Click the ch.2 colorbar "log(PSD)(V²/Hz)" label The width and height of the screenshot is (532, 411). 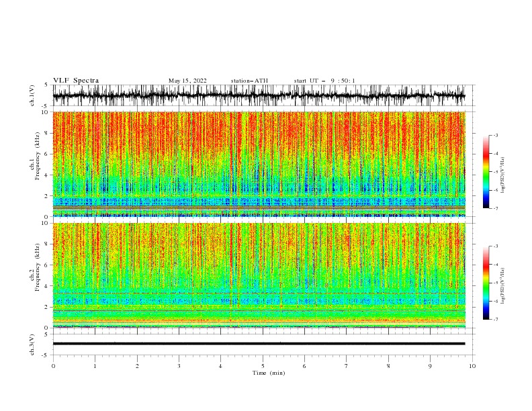click(x=503, y=286)
